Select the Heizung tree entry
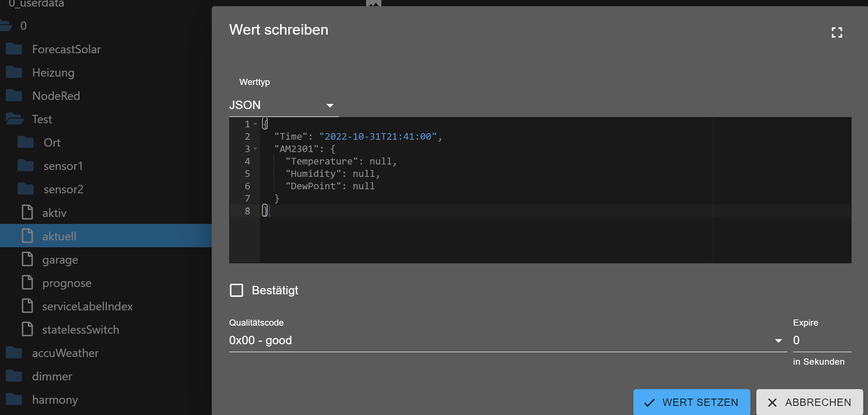This screenshot has width=868, height=415. 53,73
